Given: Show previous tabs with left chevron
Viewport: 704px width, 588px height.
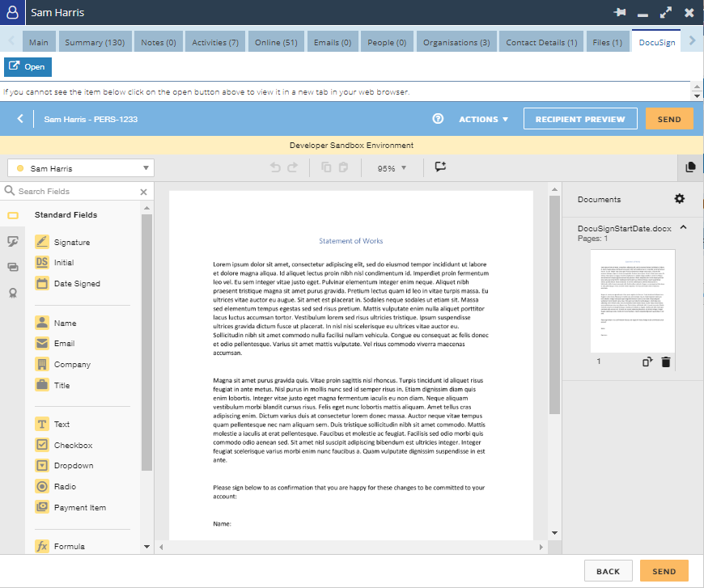Looking at the screenshot, I should click(11, 41).
